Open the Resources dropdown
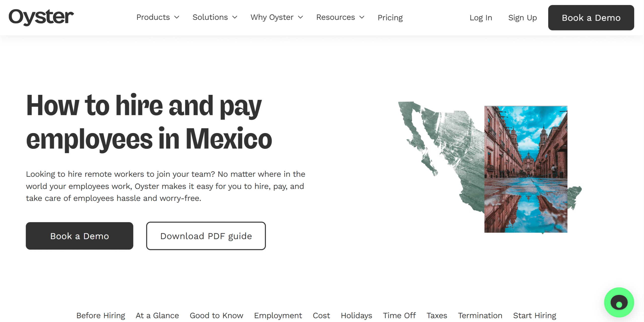The image size is (644, 322). pos(340,17)
